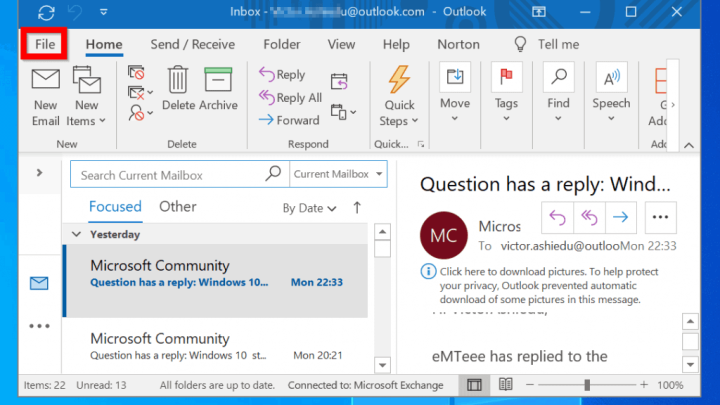Open reading pane more actions menu
Viewport: 720px width, 405px height.
pos(660,217)
